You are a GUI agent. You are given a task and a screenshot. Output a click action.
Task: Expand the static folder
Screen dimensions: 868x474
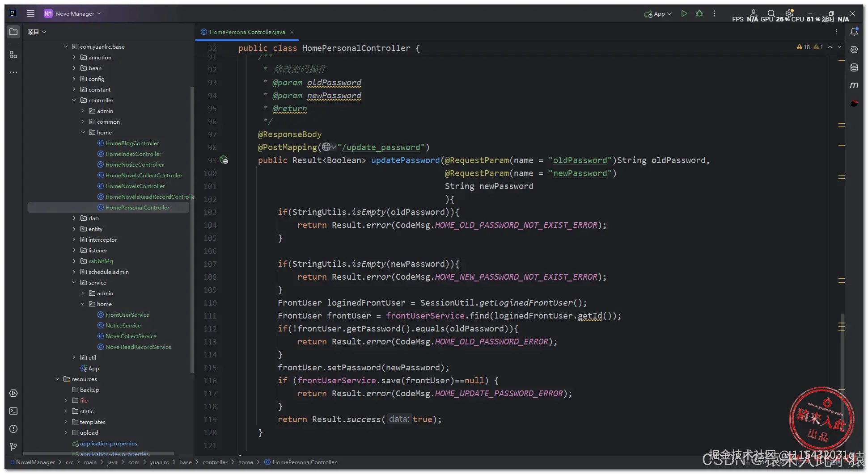pos(66,411)
